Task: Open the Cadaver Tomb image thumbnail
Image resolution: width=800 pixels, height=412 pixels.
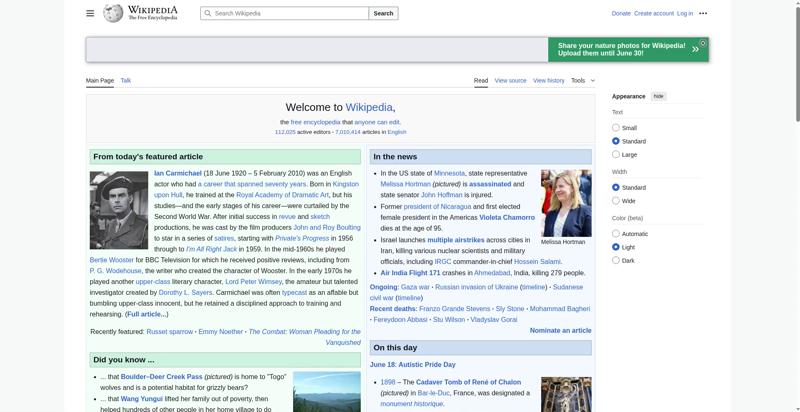Action: tap(566, 394)
